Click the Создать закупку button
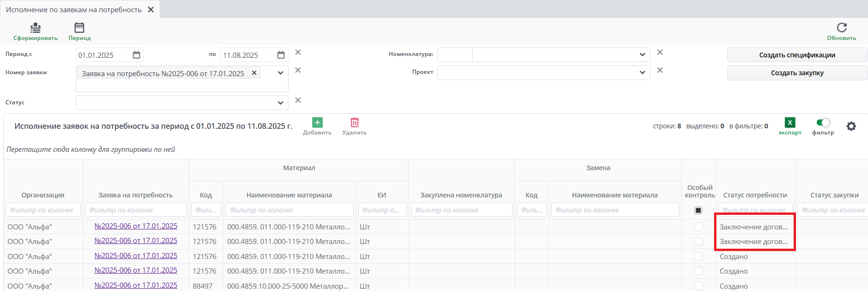 pyautogui.click(x=797, y=73)
